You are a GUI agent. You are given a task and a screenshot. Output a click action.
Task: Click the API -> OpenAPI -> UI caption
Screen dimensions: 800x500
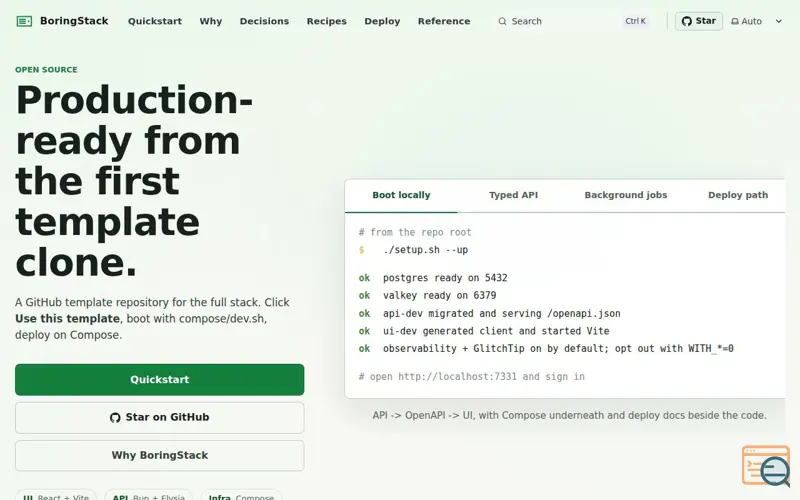click(x=569, y=415)
